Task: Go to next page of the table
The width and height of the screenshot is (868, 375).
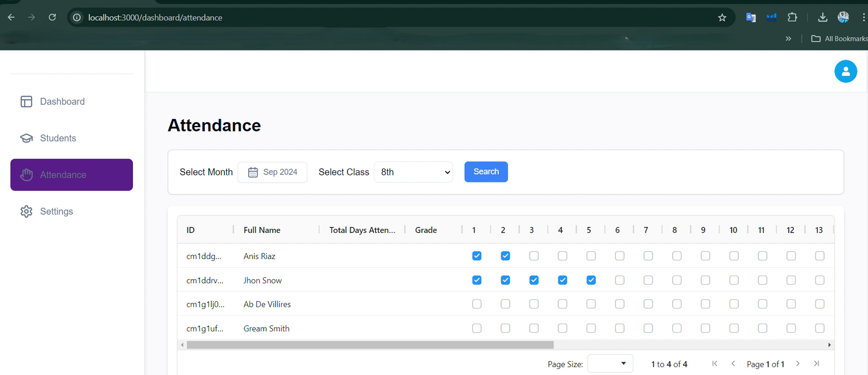Action: pyautogui.click(x=797, y=363)
